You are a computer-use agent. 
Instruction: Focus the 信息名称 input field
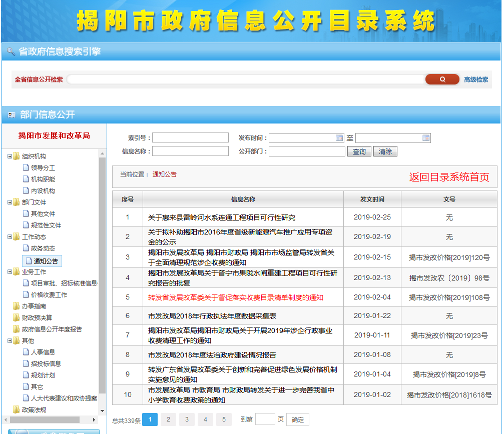190,151
